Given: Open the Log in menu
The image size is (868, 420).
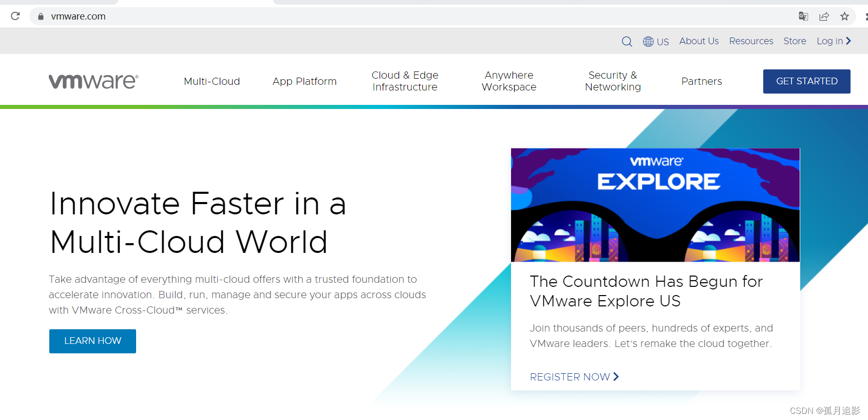Looking at the screenshot, I should (834, 41).
